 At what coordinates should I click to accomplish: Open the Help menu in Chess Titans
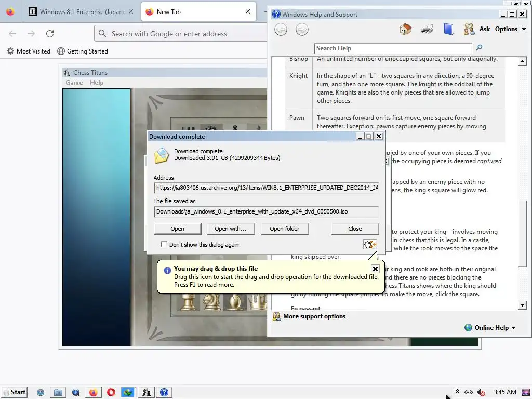(x=97, y=83)
